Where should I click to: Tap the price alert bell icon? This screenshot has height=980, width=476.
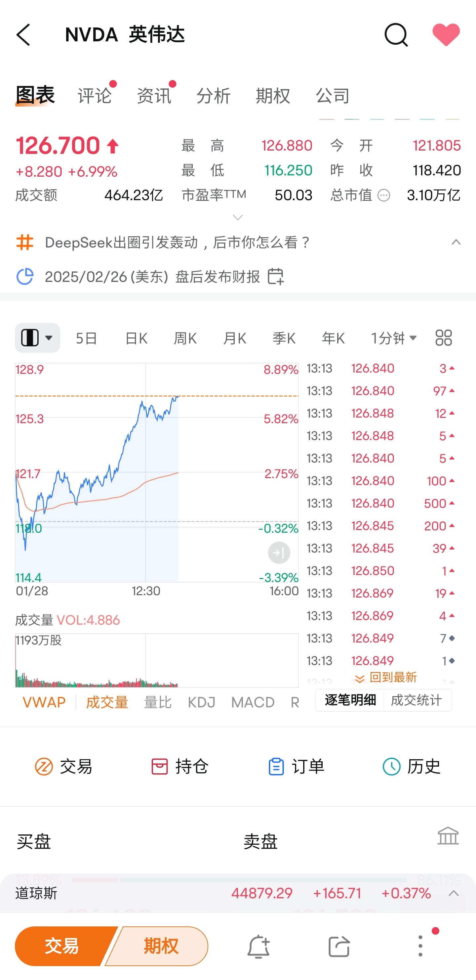(258, 946)
